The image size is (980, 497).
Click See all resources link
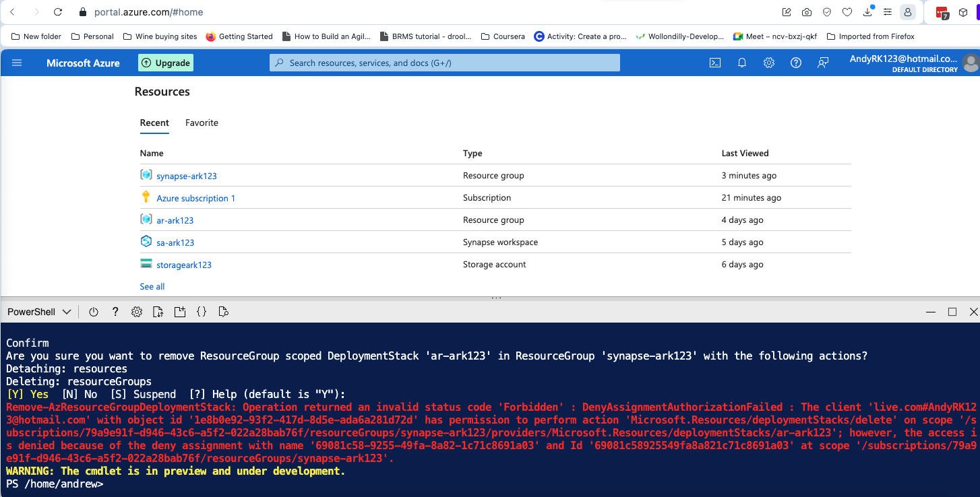tap(152, 286)
